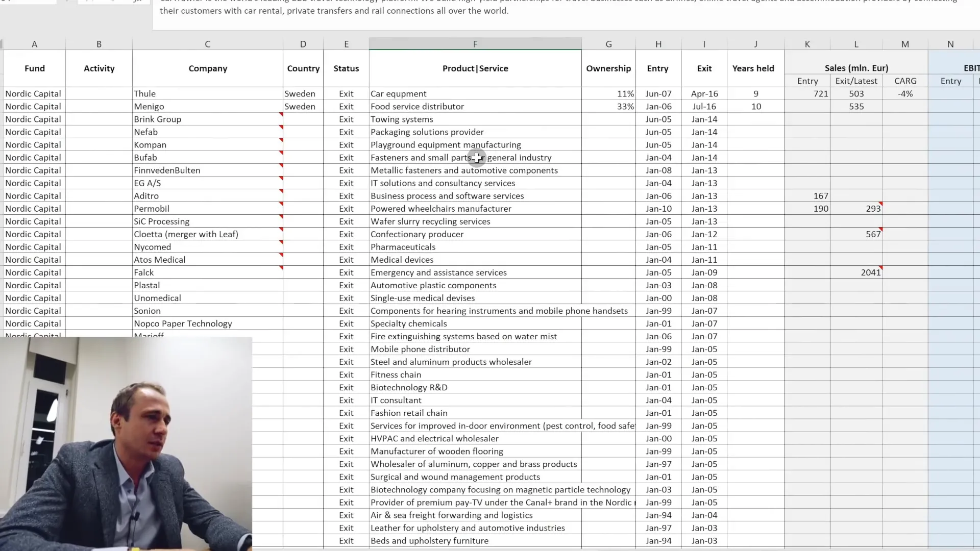980x551 pixels.
Task: Select the Thule company cell
Action: click(208, 94)
